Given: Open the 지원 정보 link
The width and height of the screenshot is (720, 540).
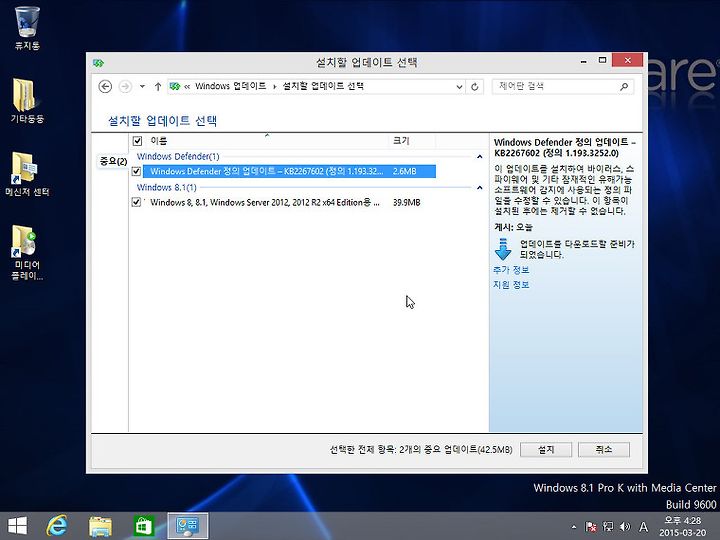Looking at the screenshot, I should [x=511, y=285].
